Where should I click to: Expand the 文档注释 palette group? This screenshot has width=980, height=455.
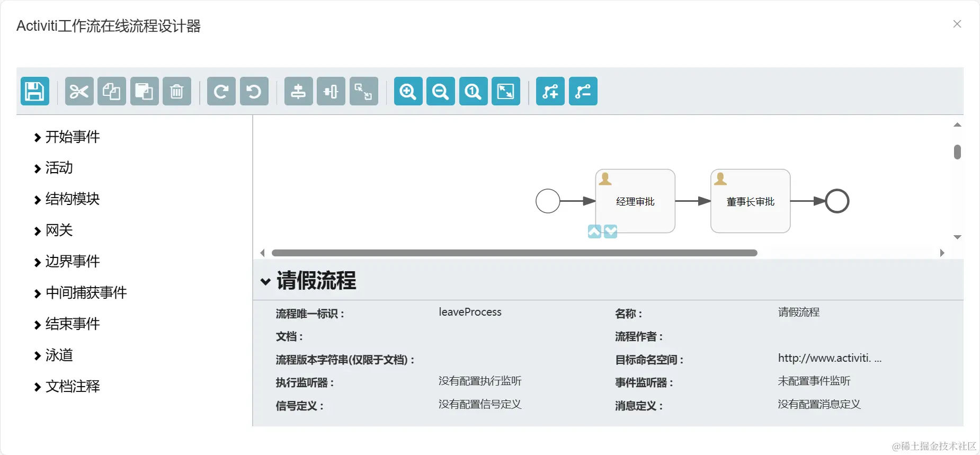click(67, 387)
